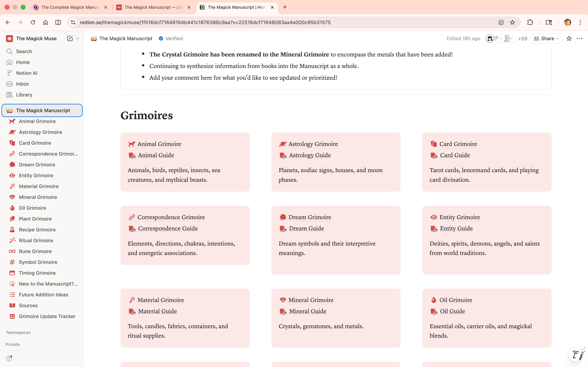Open the Share dropdown menu
588x367 pixels.
(546, 38)
